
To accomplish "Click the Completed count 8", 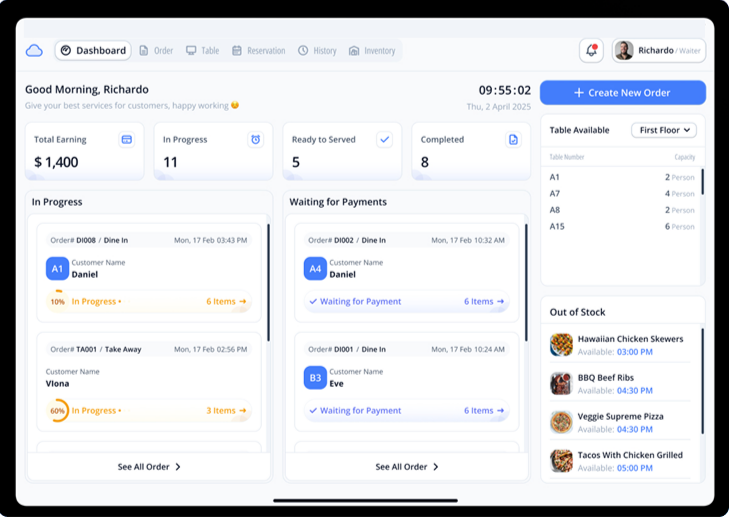I will pyautogui.click(x=425, y=162).
